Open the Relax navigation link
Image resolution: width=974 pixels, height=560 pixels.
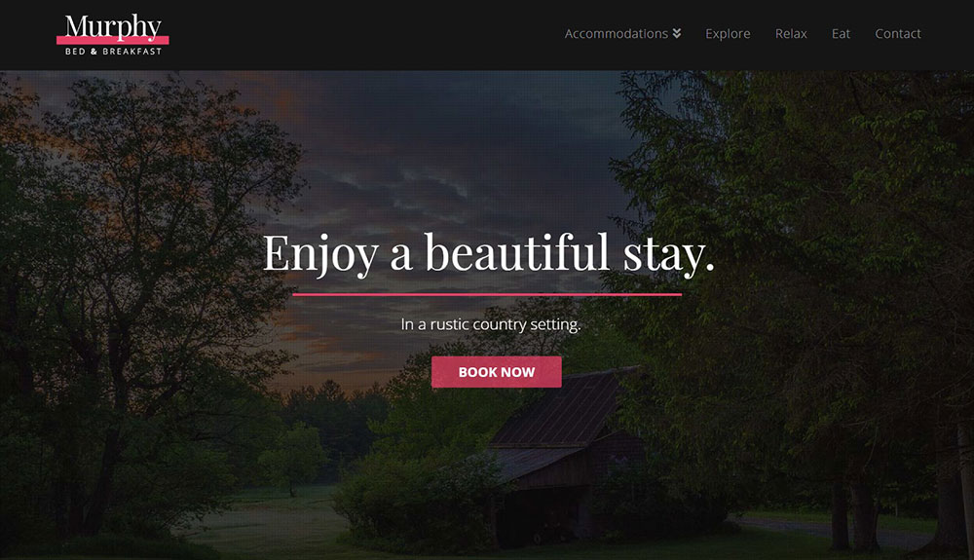pos(791,33)
